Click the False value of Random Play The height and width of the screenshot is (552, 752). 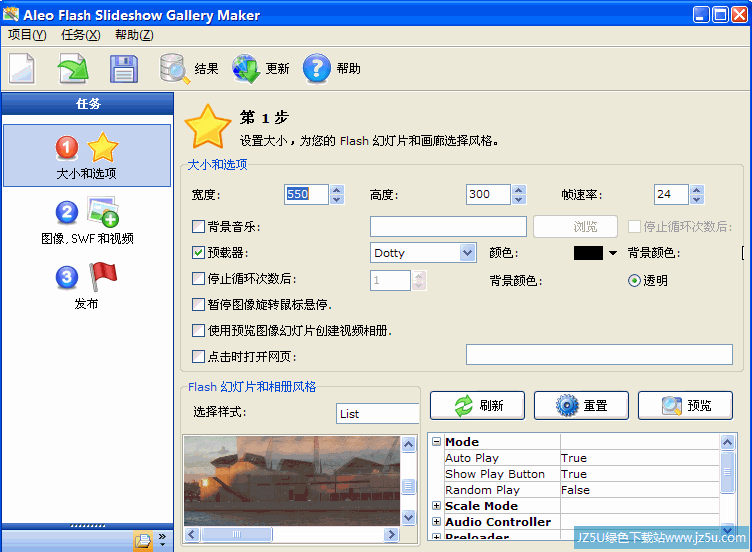coord(576,490)
